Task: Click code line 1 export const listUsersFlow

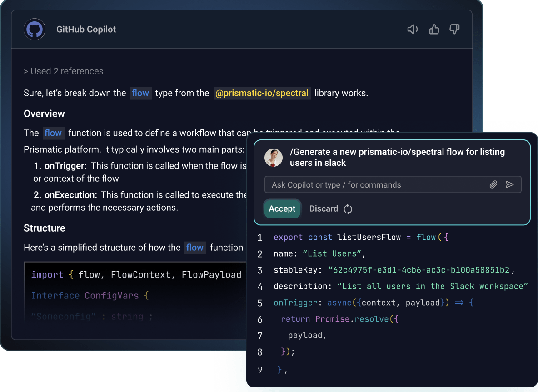Action: [361, 237]
